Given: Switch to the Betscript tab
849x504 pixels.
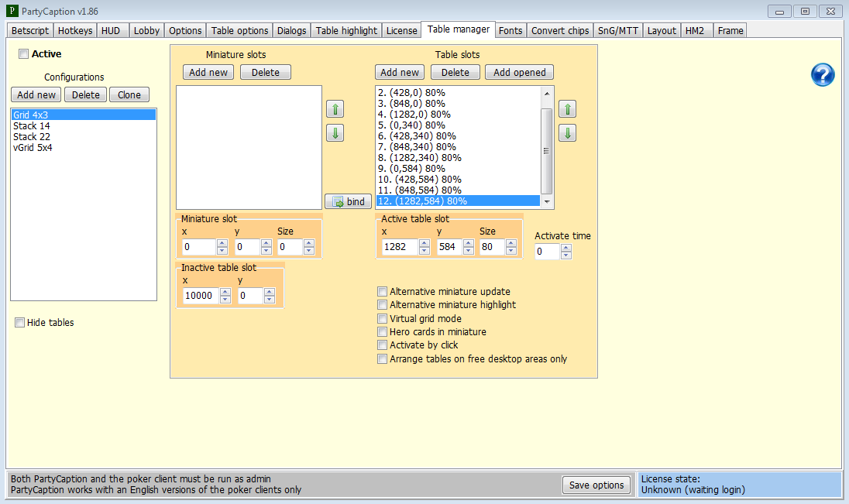Looking at the screenshot, I should click(29, 31).
